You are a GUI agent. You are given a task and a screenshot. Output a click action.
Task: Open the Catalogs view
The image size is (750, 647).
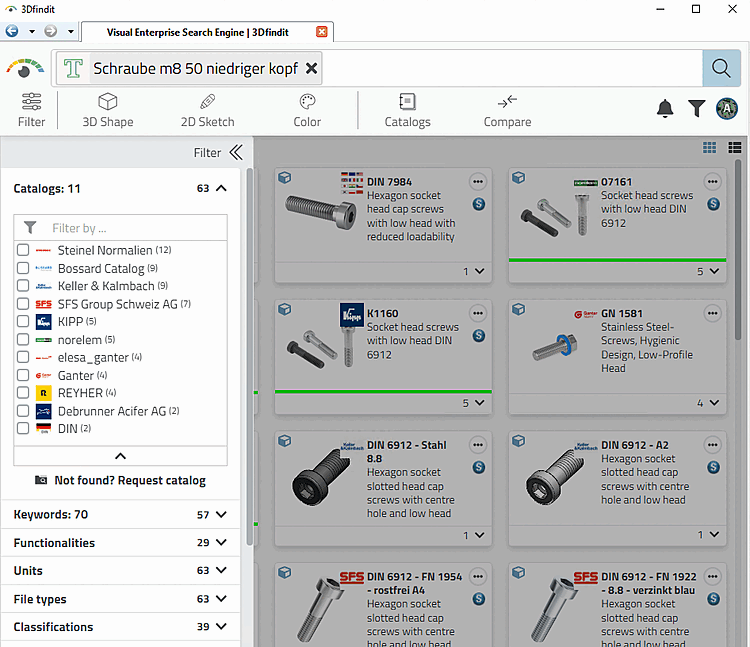[408, 110]
